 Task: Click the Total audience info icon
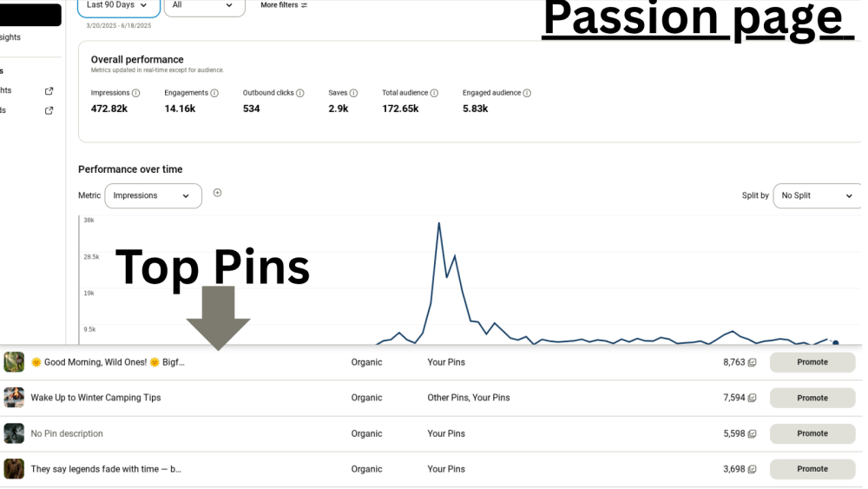[434, 93]
